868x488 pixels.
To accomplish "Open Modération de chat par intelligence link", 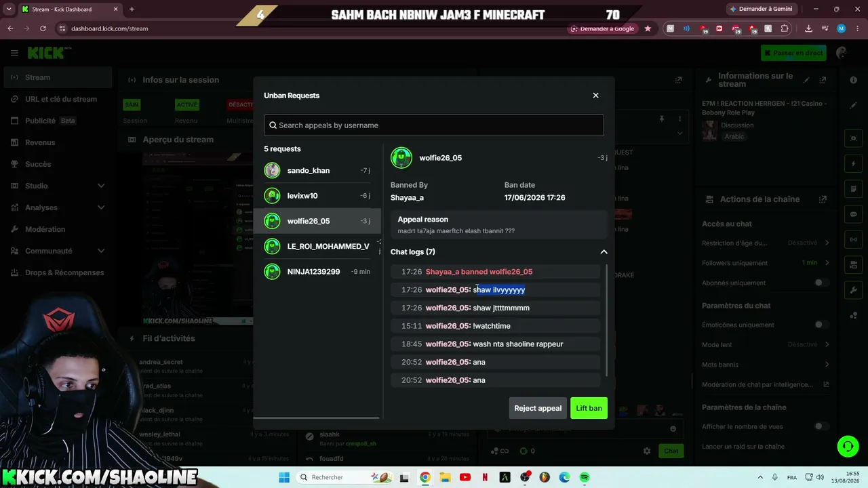I will [x=765, y=384].
